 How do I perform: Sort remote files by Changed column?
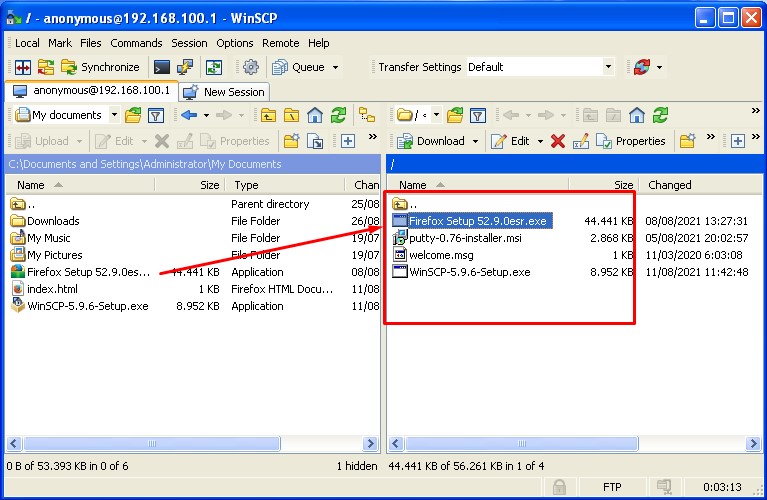669,185
